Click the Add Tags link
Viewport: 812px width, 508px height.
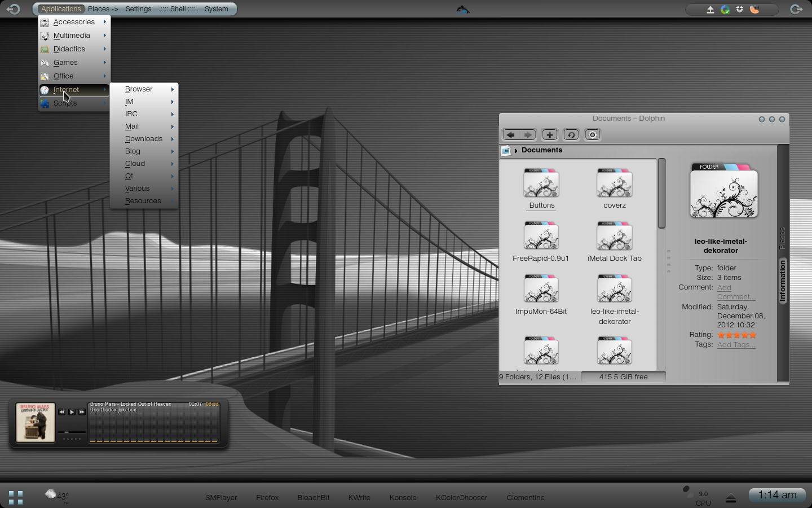pos(736,345)
